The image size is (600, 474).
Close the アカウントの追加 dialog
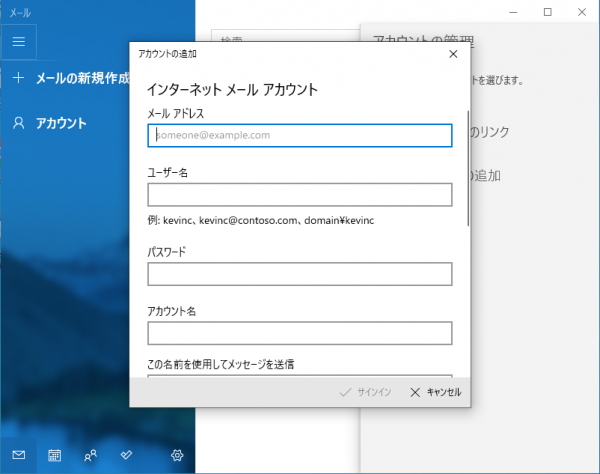[453, 54]
